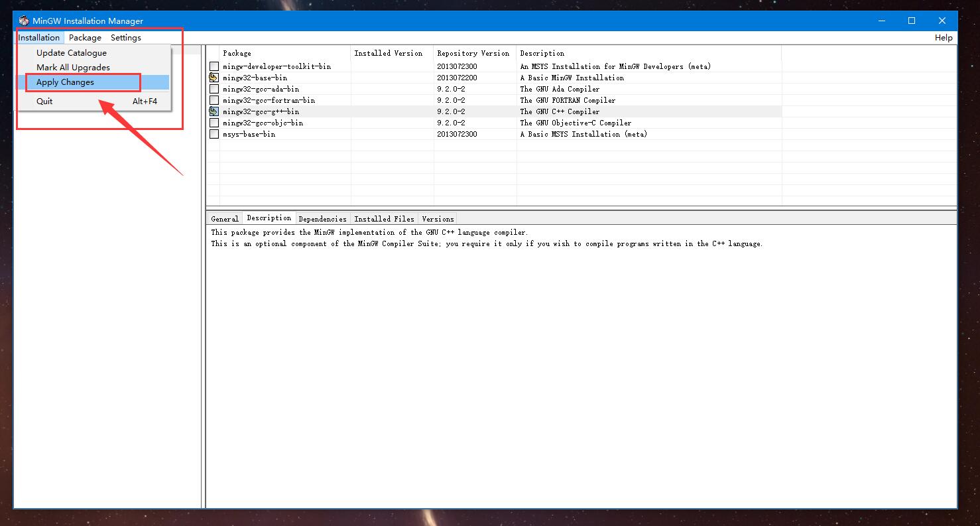
Task: Choose Quit from the Installation menu
Action: coord(93,101)
